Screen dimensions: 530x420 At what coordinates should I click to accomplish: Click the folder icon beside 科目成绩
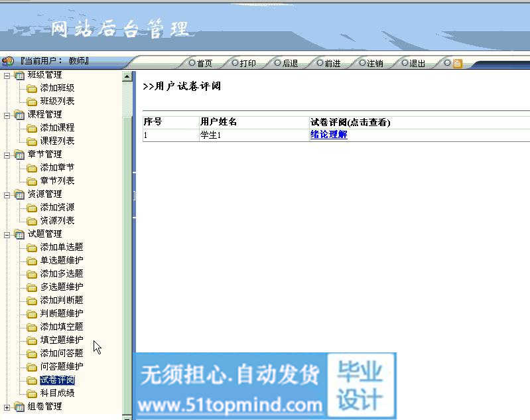point(32,393)
